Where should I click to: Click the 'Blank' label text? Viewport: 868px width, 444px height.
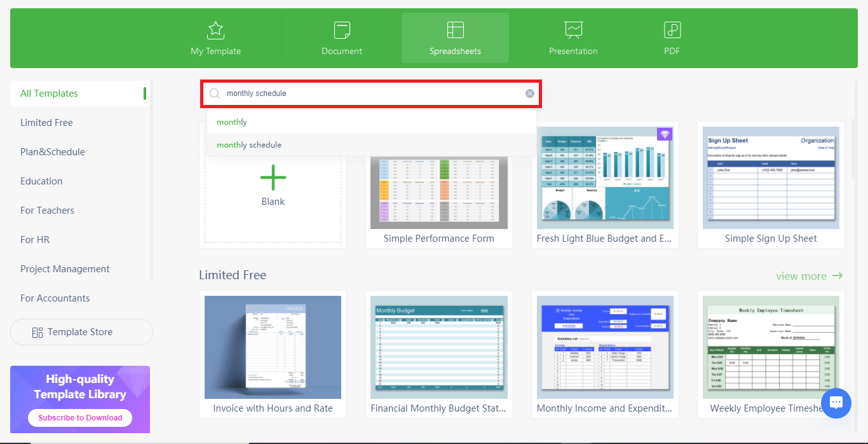click(x=273, y=202)
